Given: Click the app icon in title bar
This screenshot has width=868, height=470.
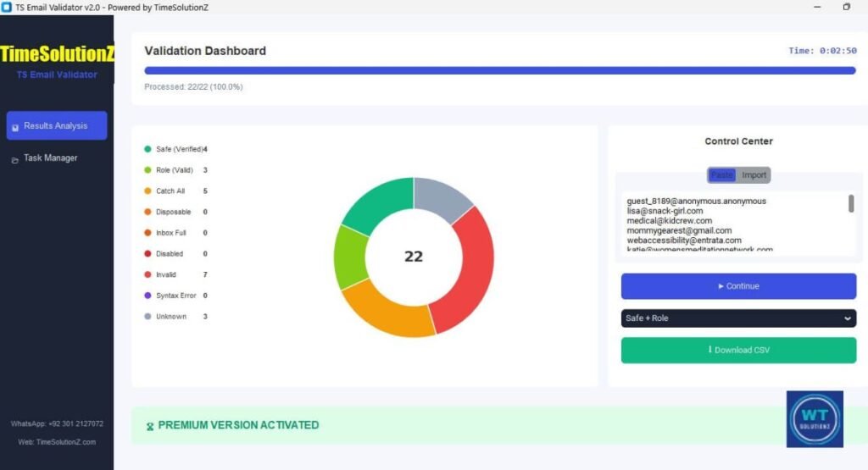Looking at the screenshot, I should 7,7.
